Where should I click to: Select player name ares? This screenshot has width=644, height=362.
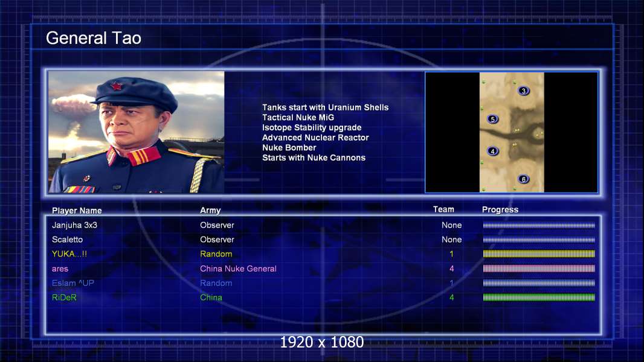click(x=60, y=269)
